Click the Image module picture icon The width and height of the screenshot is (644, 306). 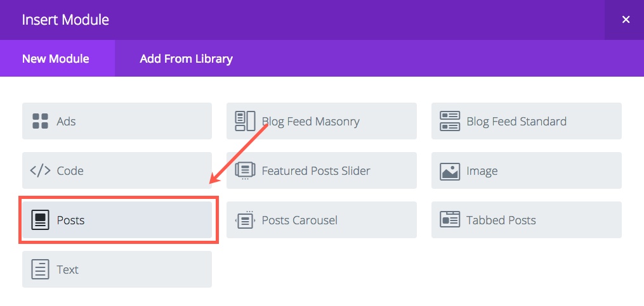pos(450,170)
